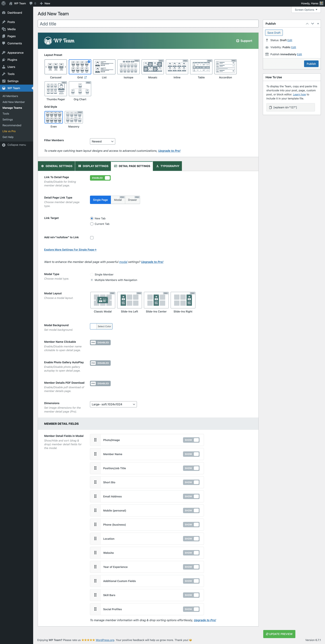Check the Add rel nofollow checkbox
This screenshot has height=644, width=325.
point(92,238)
